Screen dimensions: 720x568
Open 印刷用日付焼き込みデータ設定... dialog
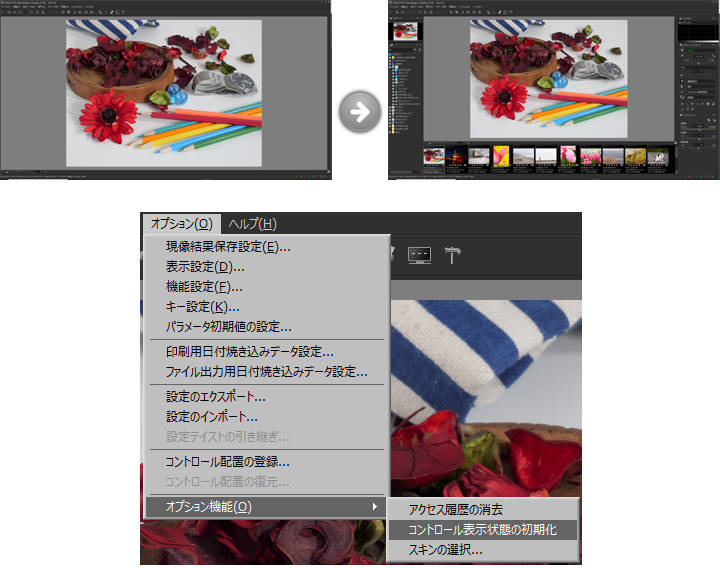(249, 351)
